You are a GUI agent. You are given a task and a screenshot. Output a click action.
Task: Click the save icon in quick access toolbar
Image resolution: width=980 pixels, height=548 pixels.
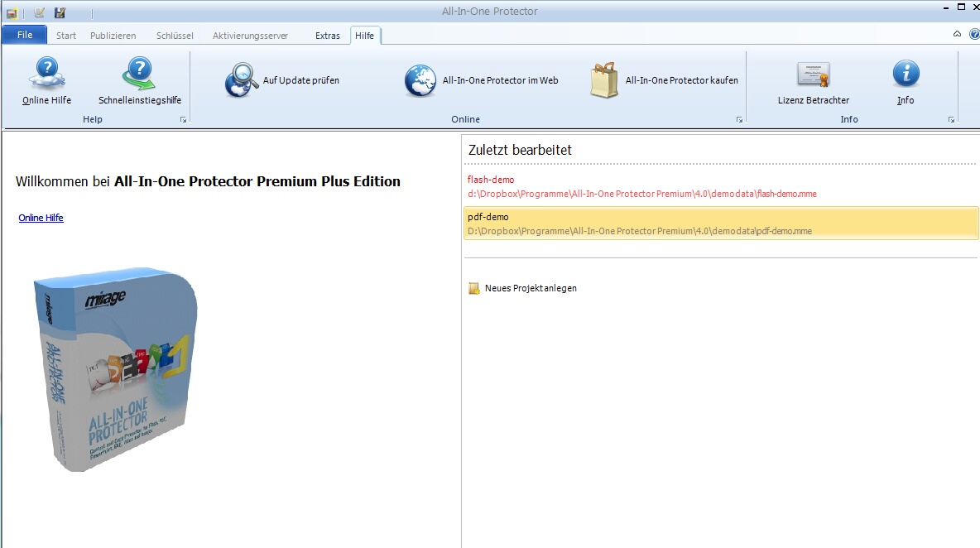[x=60, y=12]
